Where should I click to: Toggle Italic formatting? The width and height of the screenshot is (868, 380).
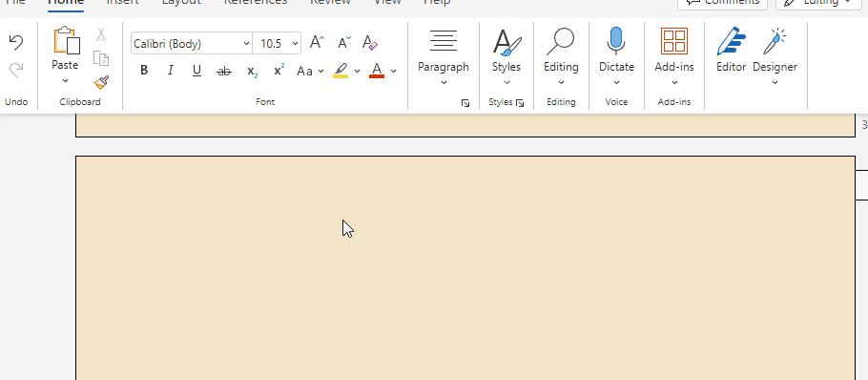pos(171,71)
